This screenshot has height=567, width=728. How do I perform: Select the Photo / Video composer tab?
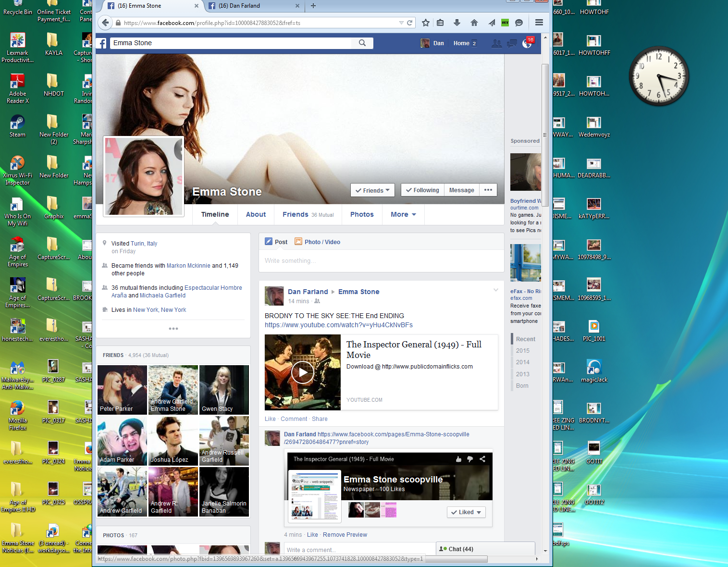(318, 242)
